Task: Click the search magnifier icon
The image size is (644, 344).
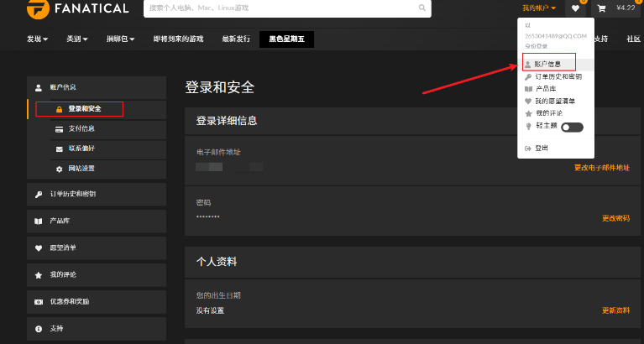Action: click(x=421, y=8)
